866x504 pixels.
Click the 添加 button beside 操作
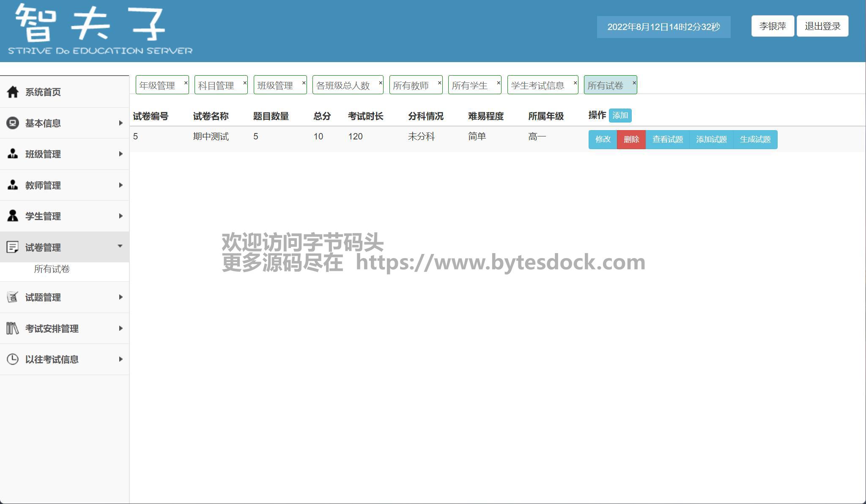pos(620,115)
